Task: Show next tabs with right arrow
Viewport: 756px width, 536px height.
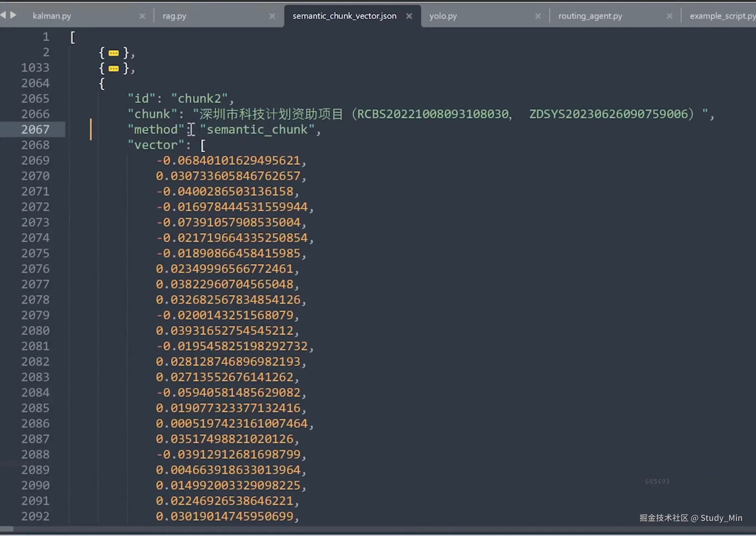Action: [x=13, y=15]
